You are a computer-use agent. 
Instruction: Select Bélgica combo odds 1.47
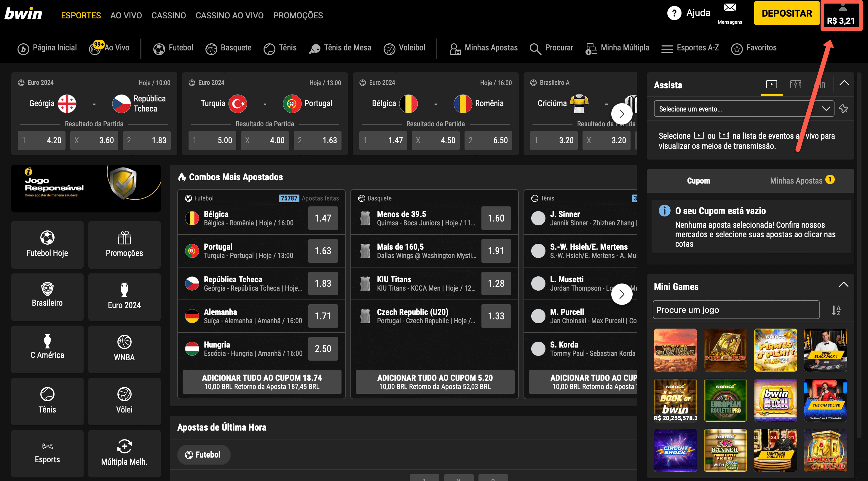click(323, 218)
